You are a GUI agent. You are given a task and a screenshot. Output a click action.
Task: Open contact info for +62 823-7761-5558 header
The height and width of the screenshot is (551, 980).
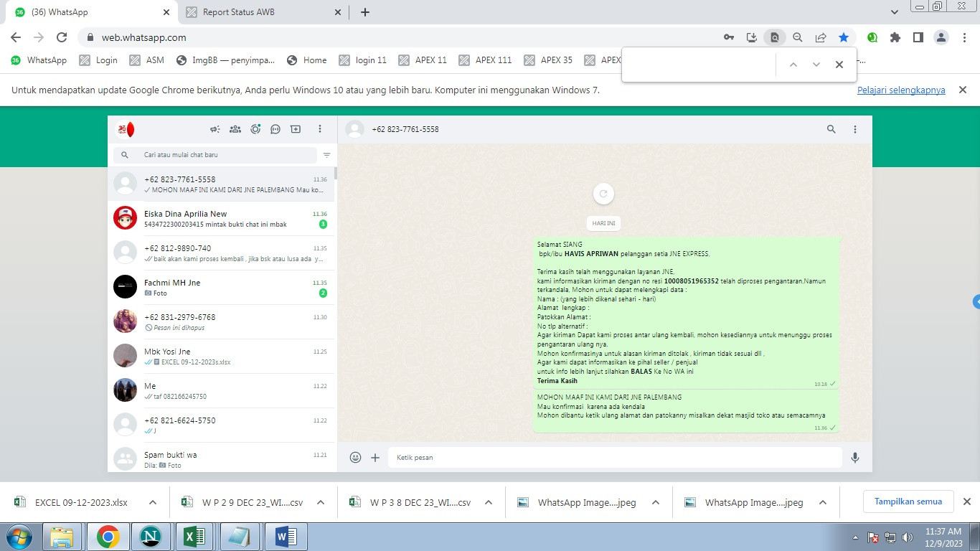pos(405,129)
